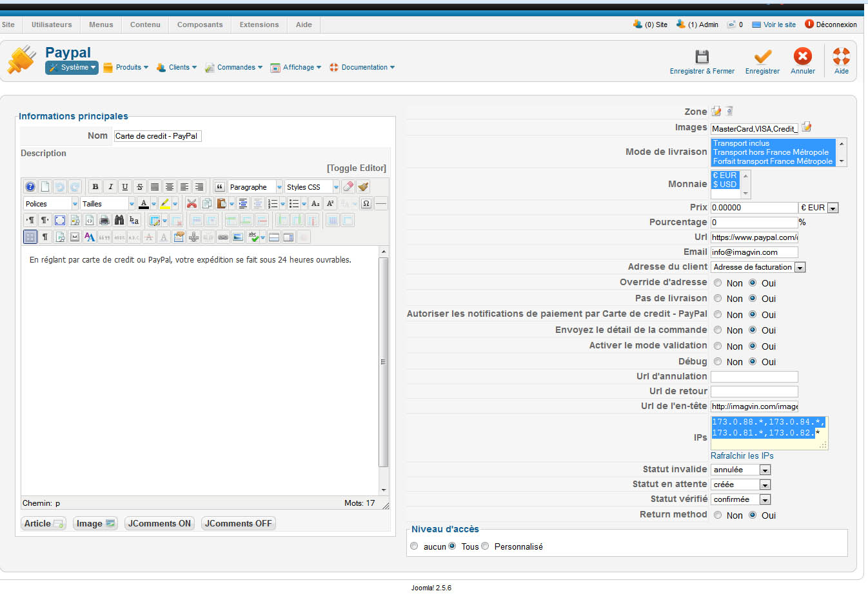Apply subscript formatting
Image resolution: width=868 pixels, height=600 pixels.
pos(315,203)
